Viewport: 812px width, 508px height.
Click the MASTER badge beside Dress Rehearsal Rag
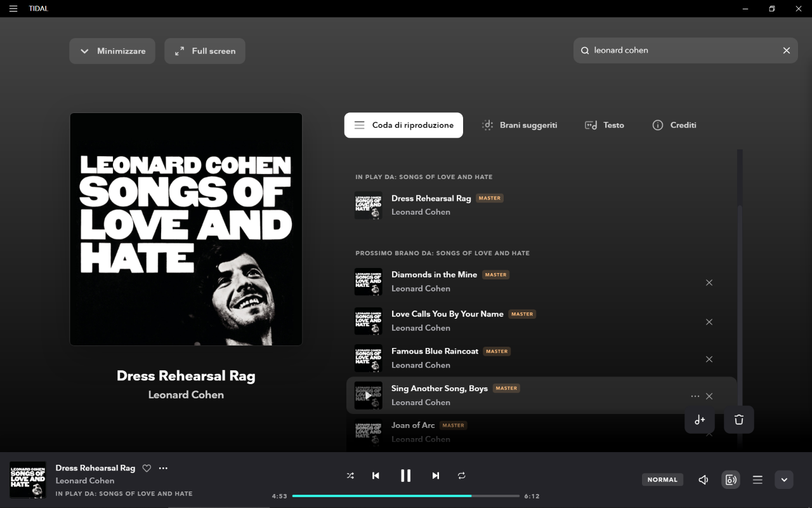point(490,198)
